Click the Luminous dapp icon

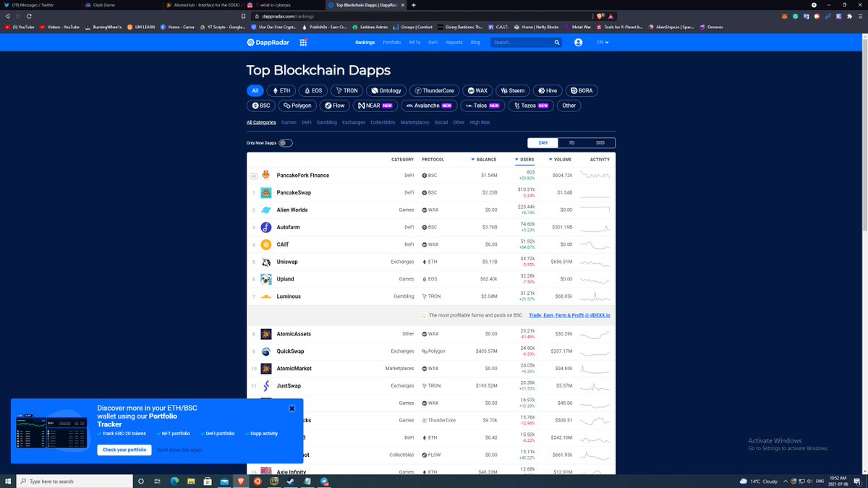coord(266,296)
